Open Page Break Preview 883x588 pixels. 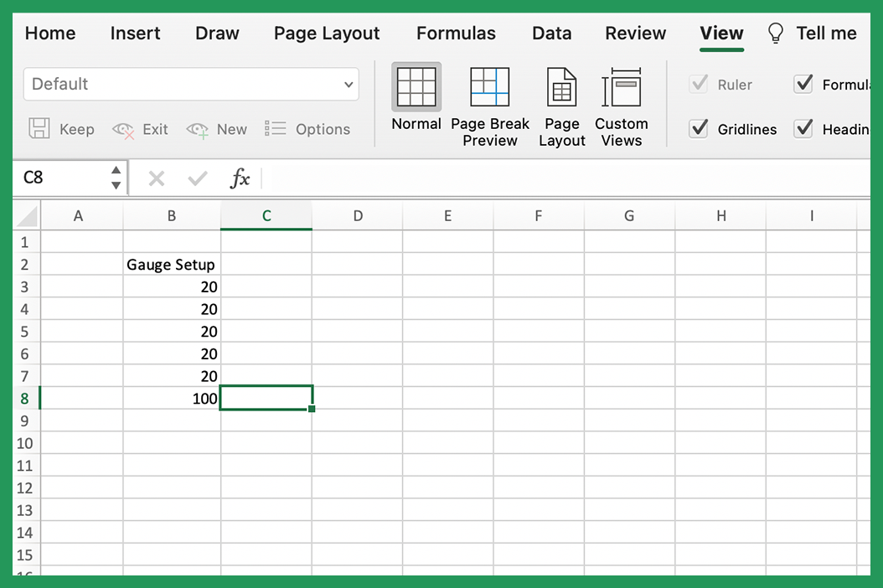point(490,106)
